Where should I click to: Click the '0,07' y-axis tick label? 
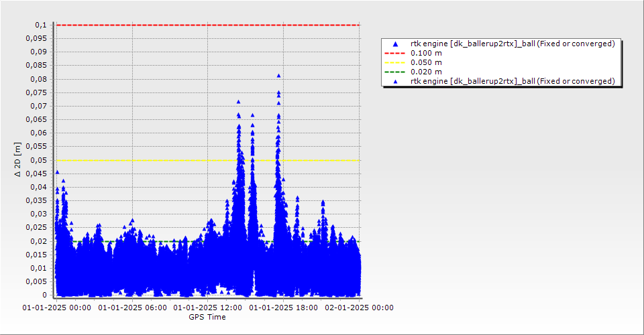39,107
